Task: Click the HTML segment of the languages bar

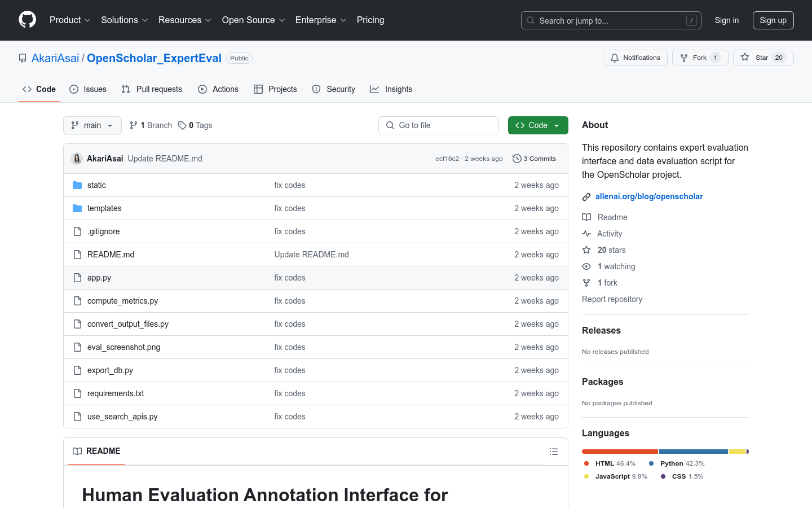Action: click(619, 451)
